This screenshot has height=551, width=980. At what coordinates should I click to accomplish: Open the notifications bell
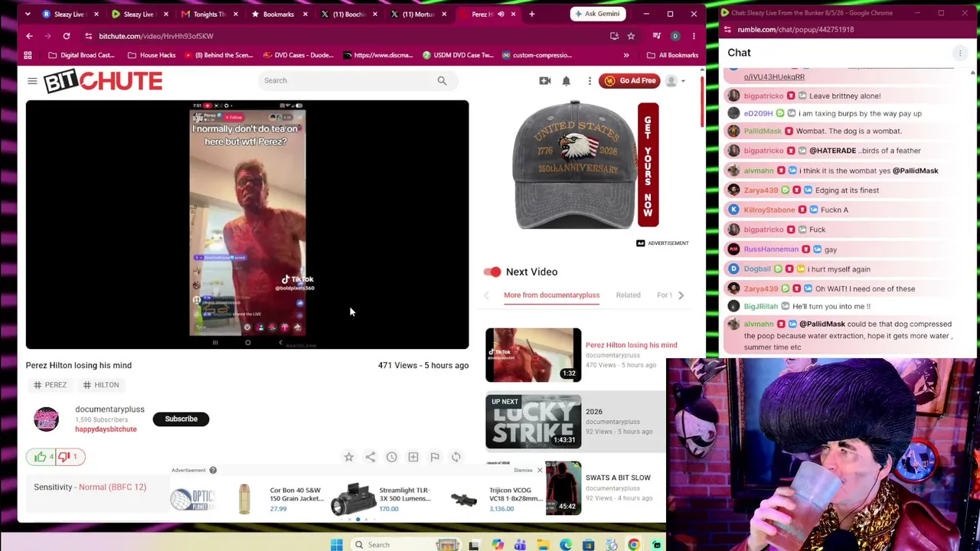pyautogui.click(x=567, y=80)
